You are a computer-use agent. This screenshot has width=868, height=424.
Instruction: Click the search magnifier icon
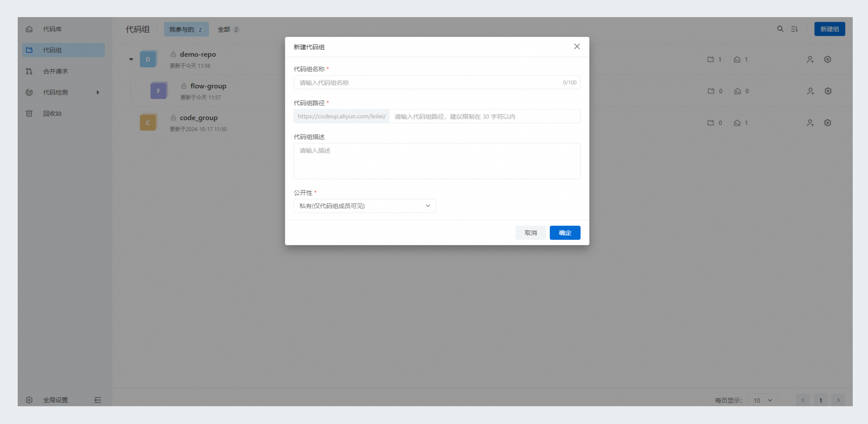(x=780, y=29)
